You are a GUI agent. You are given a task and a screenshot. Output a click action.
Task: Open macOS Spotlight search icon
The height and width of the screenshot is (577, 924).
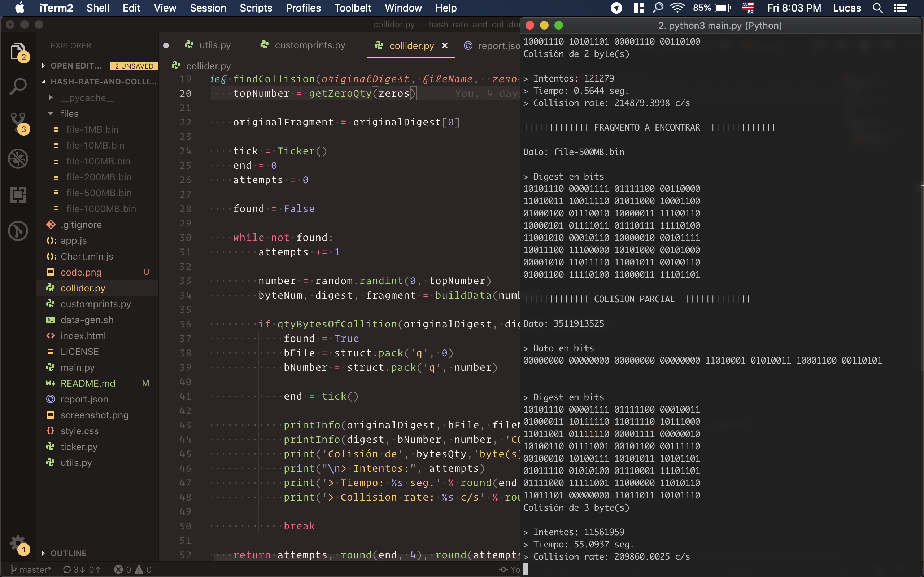point(877,8)
